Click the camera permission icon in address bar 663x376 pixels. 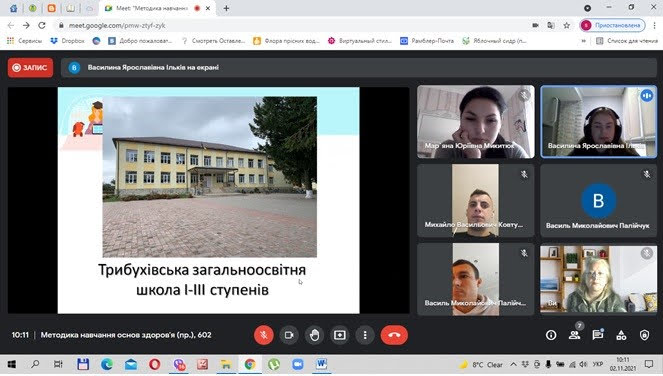pos(535,25)
